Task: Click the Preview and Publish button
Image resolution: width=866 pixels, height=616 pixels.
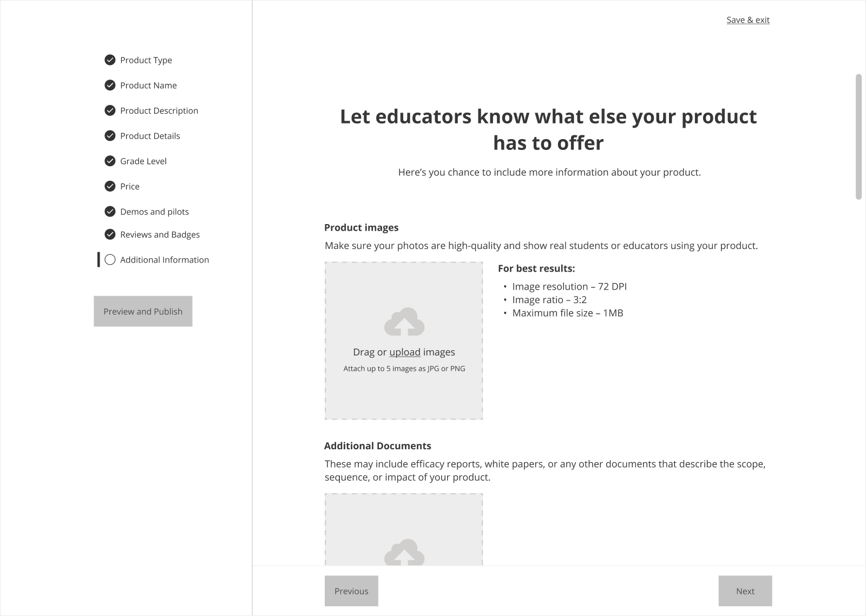Action: 143,311
